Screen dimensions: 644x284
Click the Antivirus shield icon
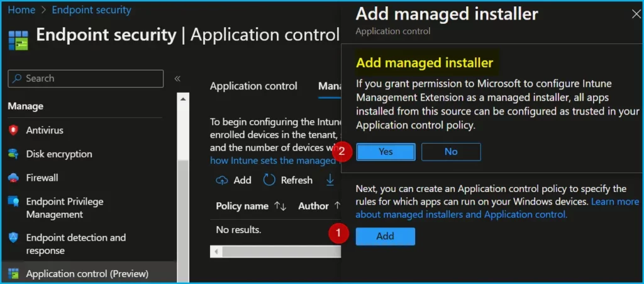pyautogui.click(x=14, y=130)
